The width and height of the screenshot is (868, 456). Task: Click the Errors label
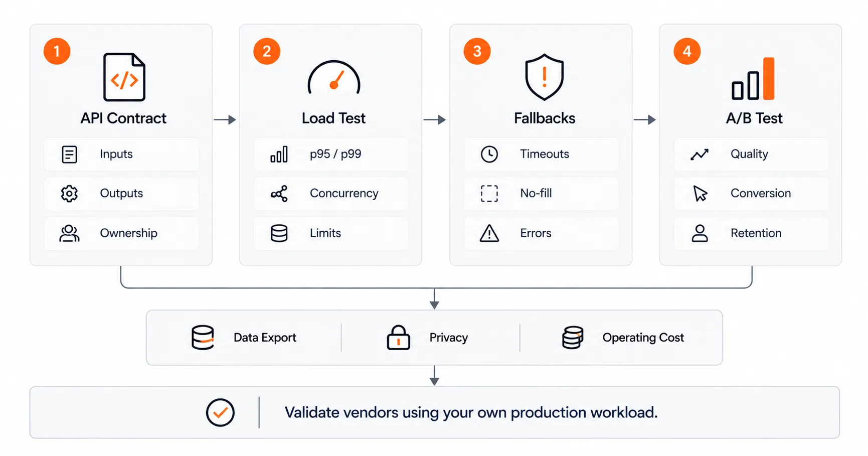[536, 233]
